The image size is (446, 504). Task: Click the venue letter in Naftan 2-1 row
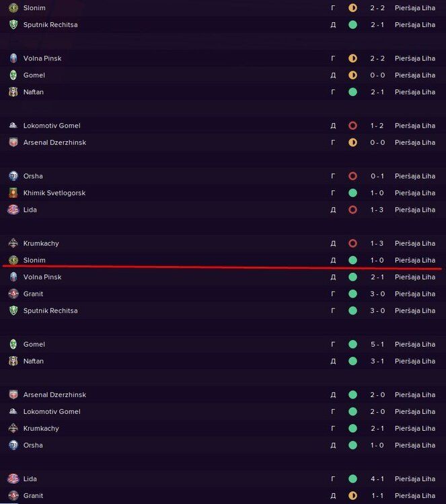(333, 92)
